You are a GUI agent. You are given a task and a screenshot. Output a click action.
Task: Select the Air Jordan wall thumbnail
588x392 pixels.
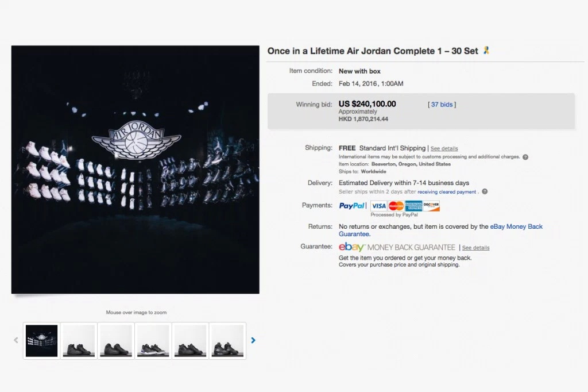pyautogui.click(x=41, y=341)
